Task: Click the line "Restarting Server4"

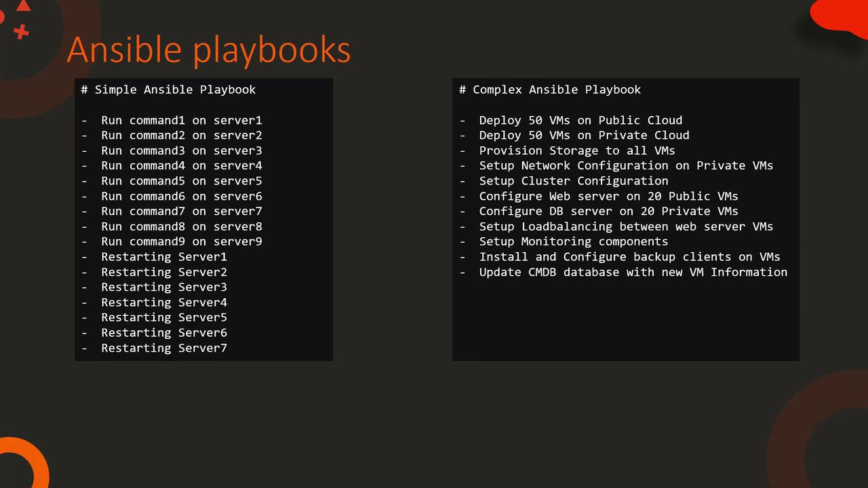Action: click(x=164, y=302)
